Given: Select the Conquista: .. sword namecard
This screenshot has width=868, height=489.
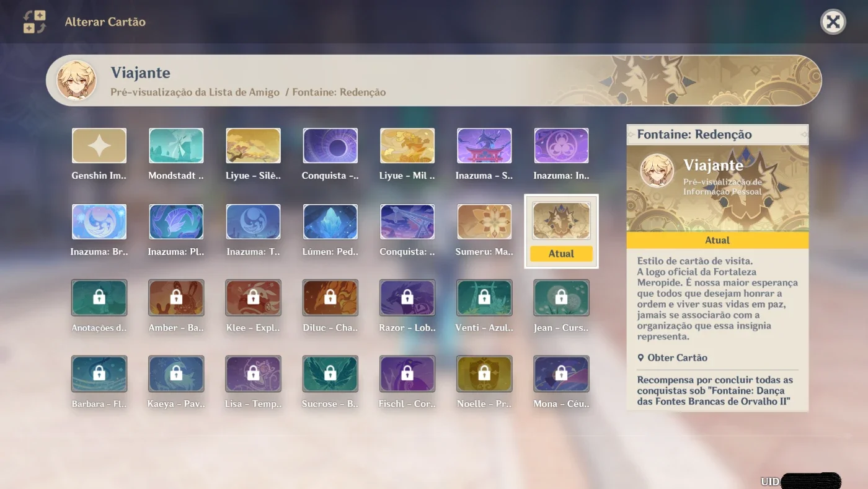Looking at the screenshot, I should pos(407,222).
